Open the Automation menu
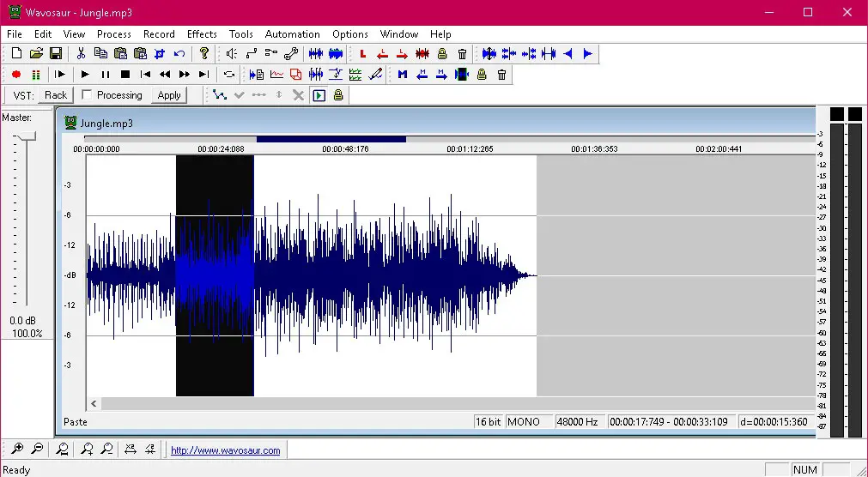 [x=292, y=34]
